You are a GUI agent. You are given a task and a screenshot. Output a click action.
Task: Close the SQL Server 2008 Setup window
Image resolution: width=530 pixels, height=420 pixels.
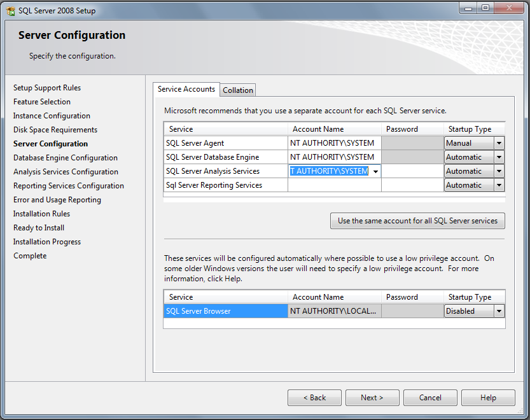point(509,8)
